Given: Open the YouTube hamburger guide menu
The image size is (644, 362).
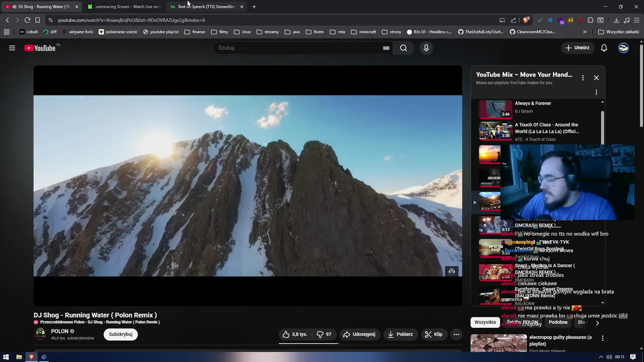Looking at the screenshot, I should tap(12, 48).
